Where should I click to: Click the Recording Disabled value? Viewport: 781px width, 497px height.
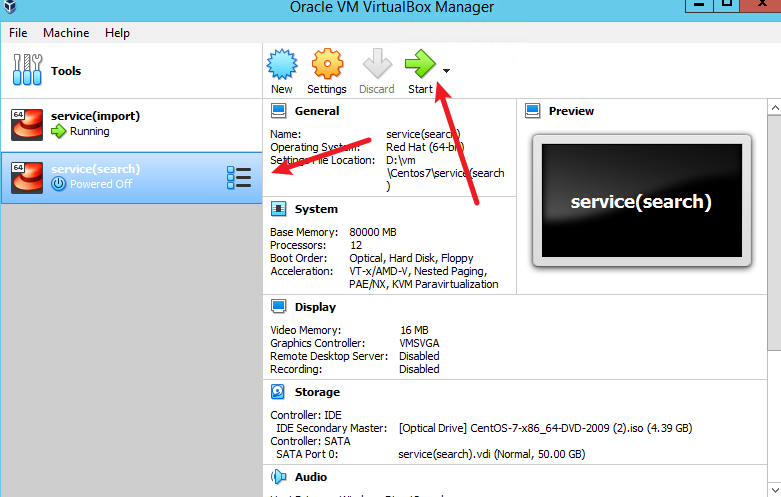click(419, 369)
